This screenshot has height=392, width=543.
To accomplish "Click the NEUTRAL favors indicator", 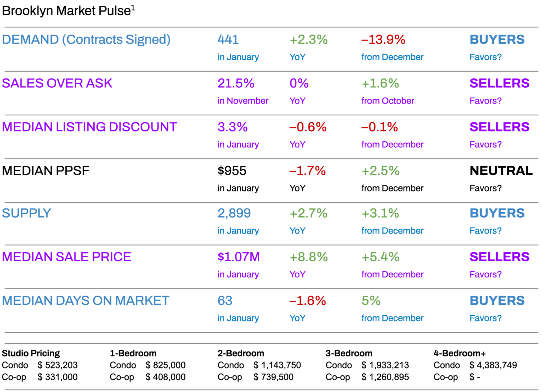I will point(501,171).
